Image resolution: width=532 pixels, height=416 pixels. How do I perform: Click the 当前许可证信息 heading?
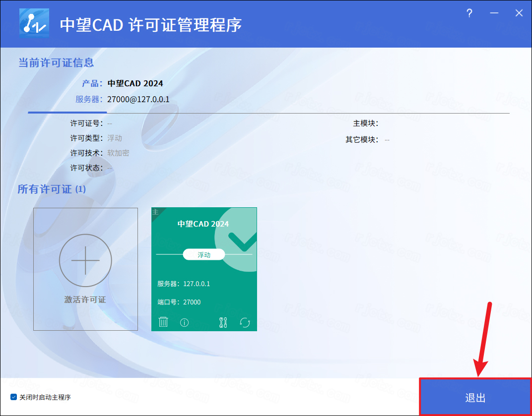56,63
